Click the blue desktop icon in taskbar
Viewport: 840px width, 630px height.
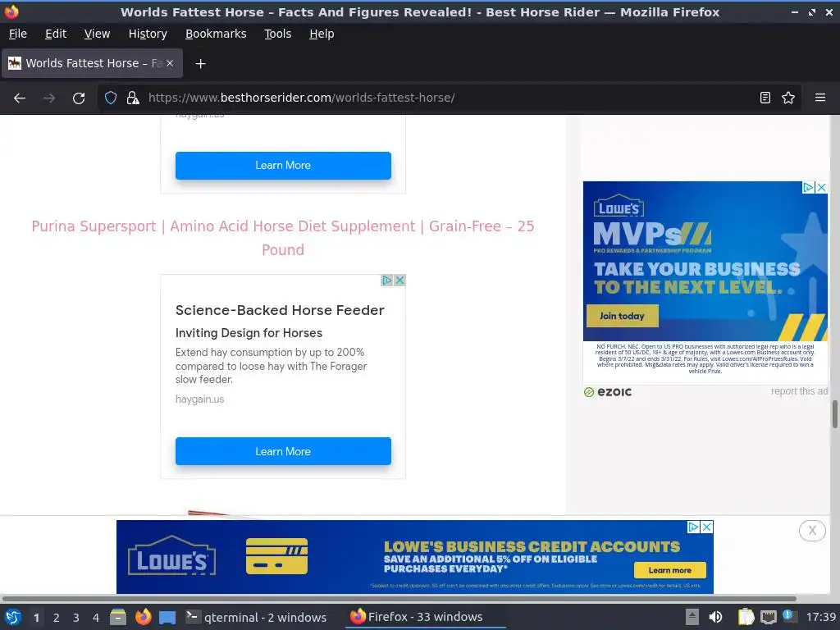[x=167, y=618]
